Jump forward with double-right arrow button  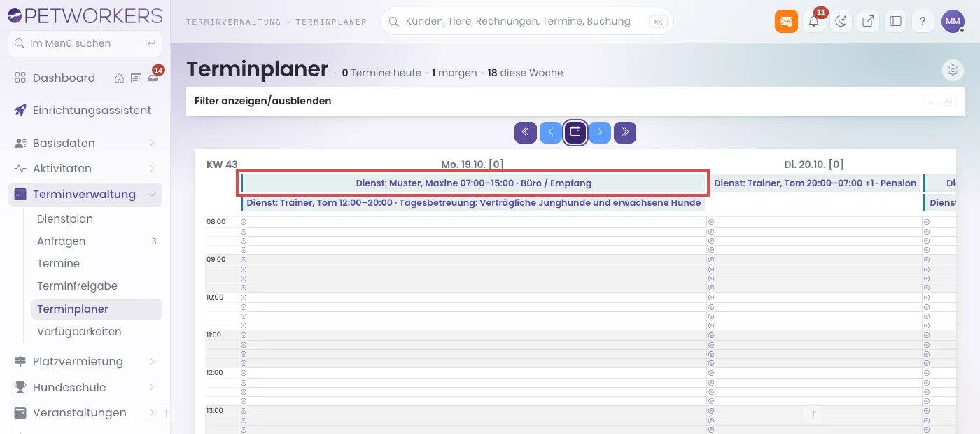coord(625,132)
